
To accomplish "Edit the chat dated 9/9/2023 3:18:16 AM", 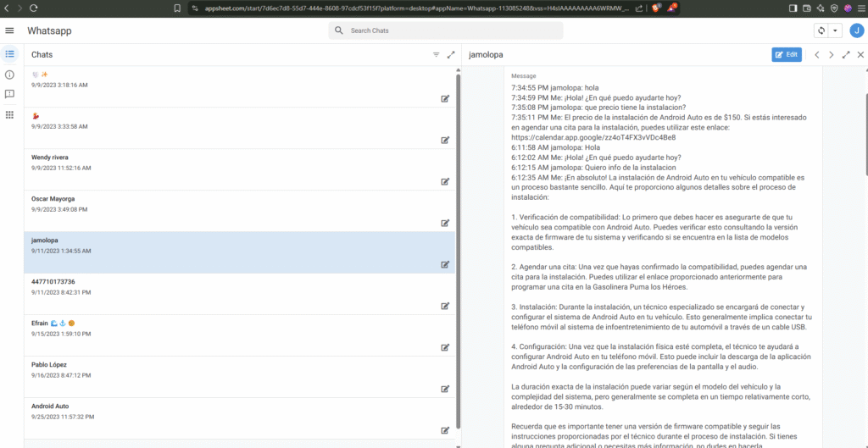I will [444, 98].
